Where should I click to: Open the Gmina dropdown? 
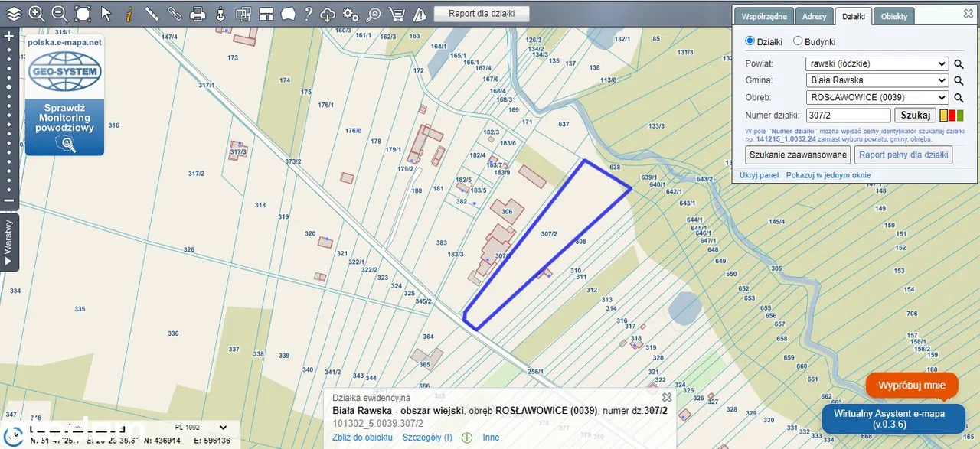click(877, 80)
